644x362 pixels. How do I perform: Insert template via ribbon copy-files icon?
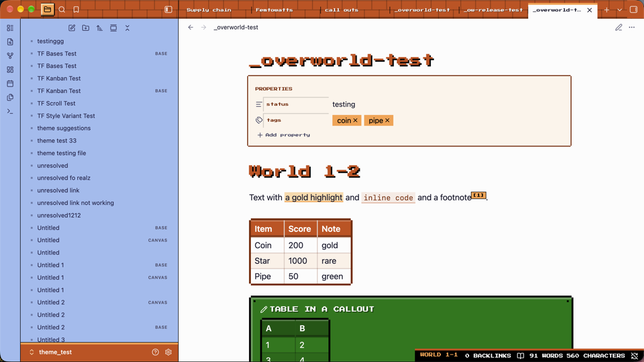click(10, 97)
